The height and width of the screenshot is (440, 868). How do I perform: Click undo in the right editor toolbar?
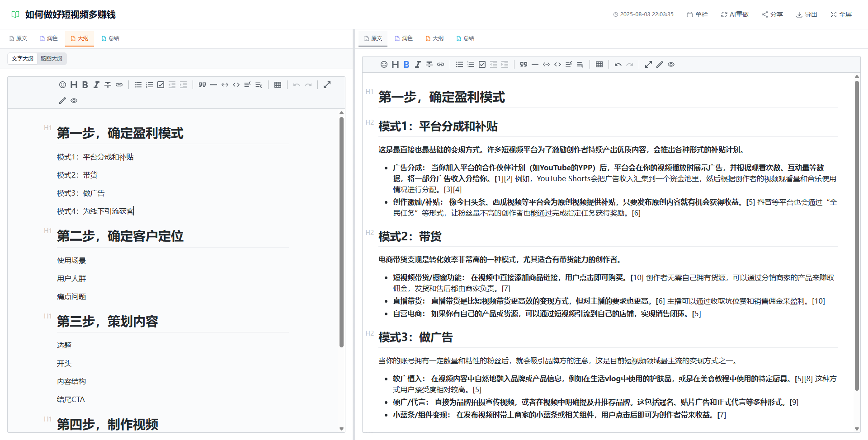(618, 65)
